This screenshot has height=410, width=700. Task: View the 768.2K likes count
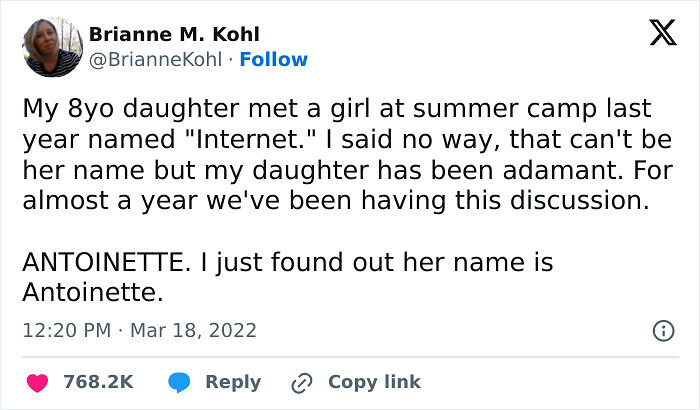[x=98, y=382]
